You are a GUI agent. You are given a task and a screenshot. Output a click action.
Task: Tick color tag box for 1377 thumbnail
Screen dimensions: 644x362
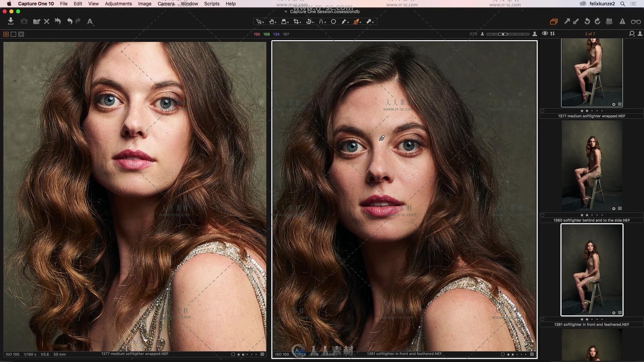(x=542, y=111)
